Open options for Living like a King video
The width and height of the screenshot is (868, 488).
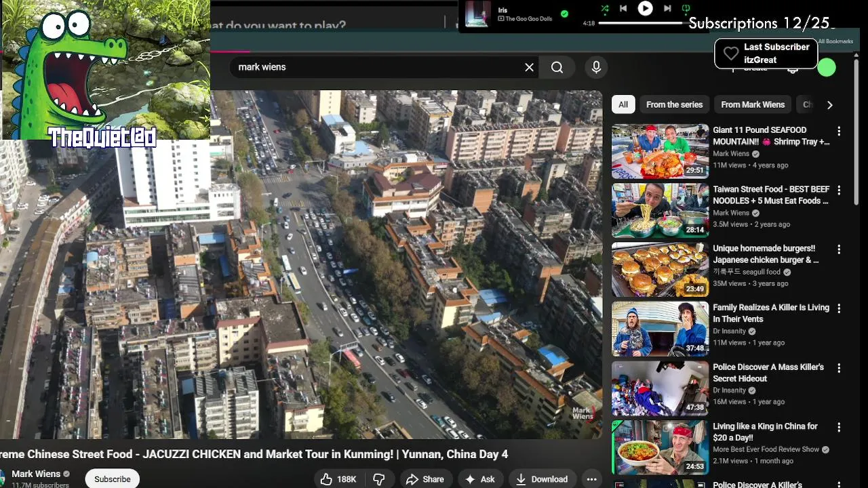pyautogui.click(x=839, y=428)
